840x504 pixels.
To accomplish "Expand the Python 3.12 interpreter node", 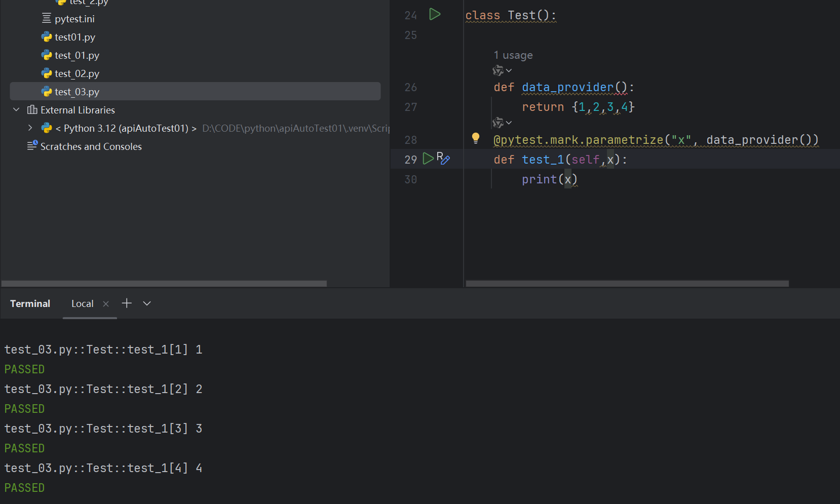I will [x=30, y=128].
